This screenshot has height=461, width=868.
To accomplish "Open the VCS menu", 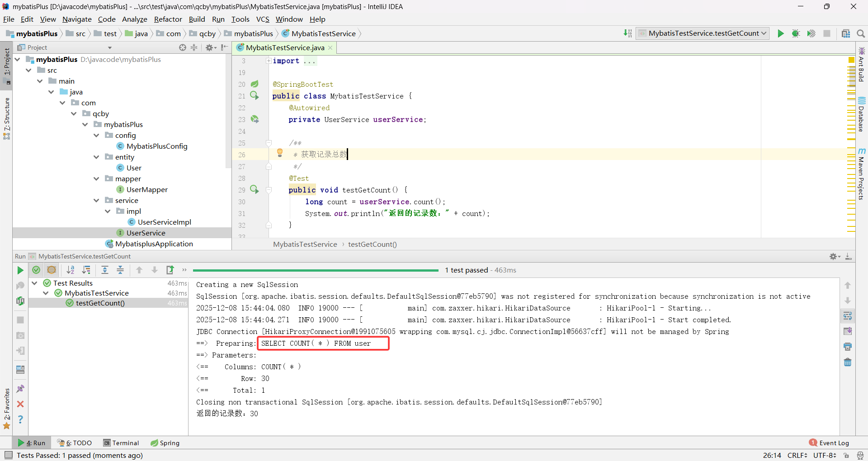I will (x=262, y=19).
